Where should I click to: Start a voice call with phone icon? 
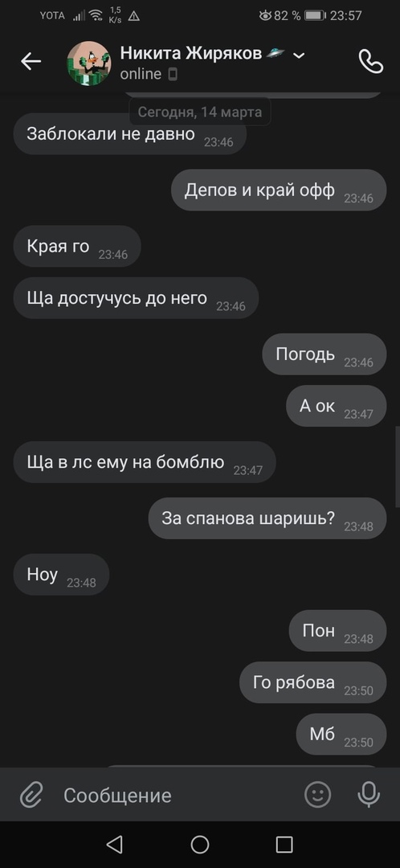click(370, 61)
